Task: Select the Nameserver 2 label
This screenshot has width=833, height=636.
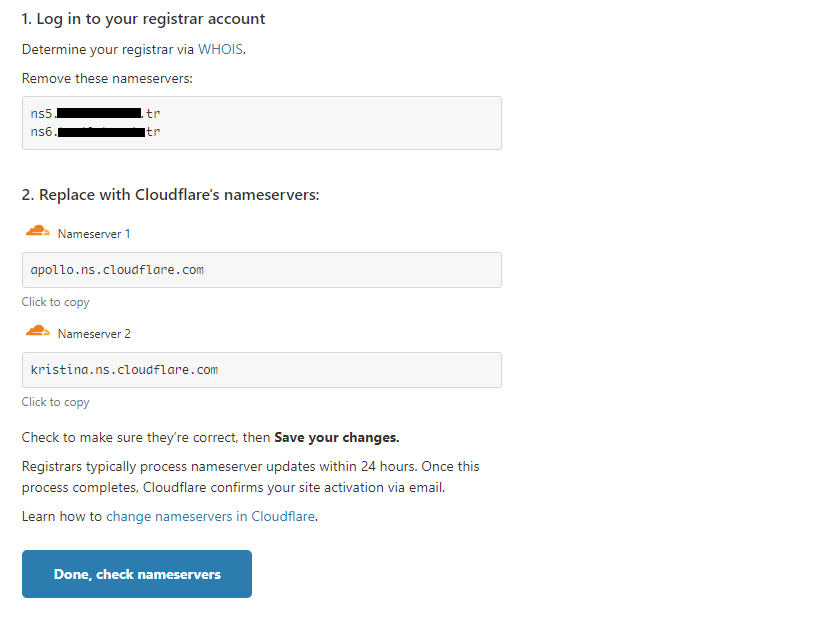Action: click(94, 334)
